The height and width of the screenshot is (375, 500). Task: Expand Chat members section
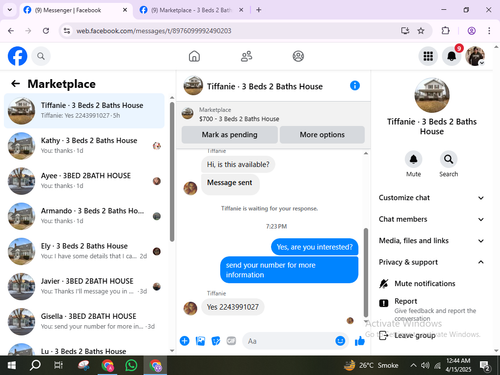tap(431, 219)
